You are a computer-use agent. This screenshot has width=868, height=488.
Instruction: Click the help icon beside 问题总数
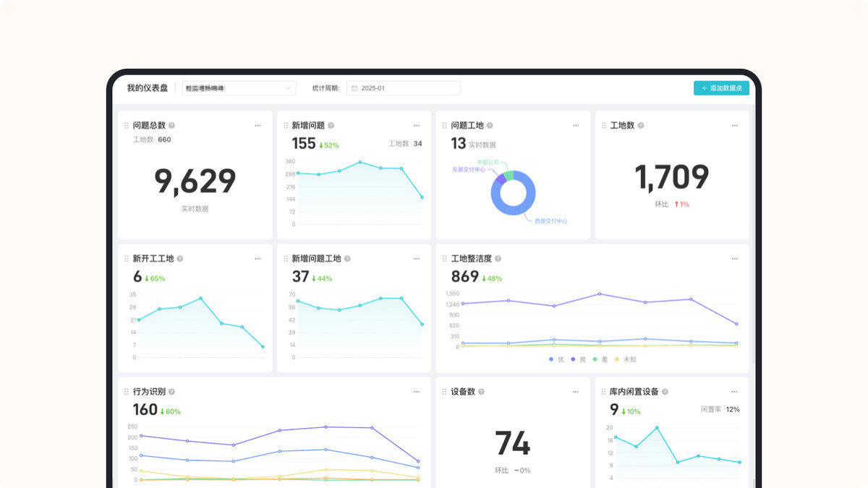(171, 125)
